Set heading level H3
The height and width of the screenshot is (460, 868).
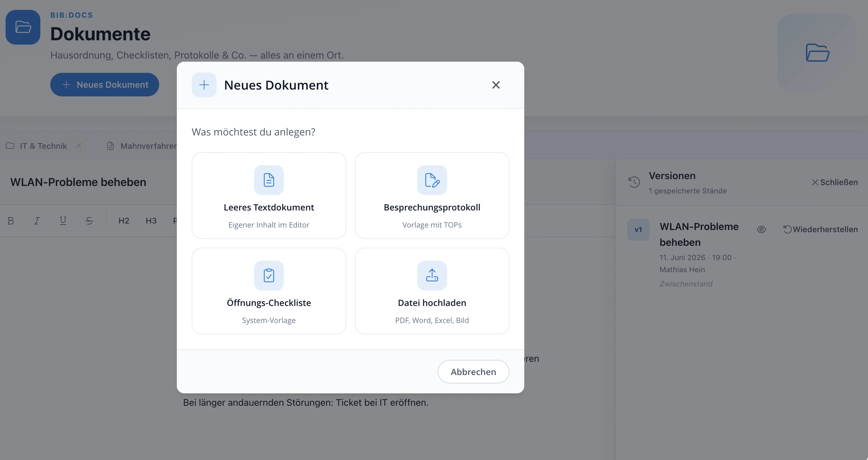click(x=151, y=221)
